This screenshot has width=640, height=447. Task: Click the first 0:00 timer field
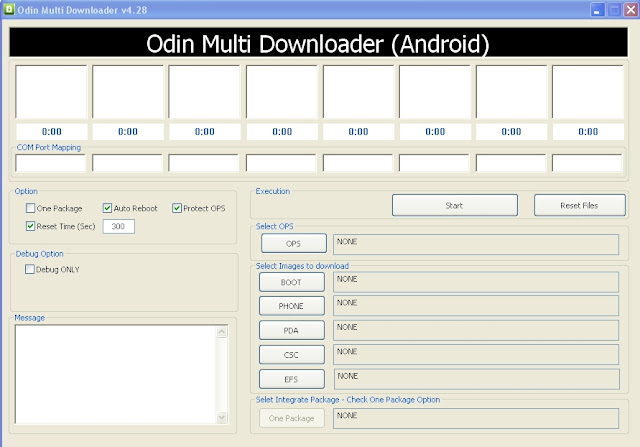pos(51,131)
